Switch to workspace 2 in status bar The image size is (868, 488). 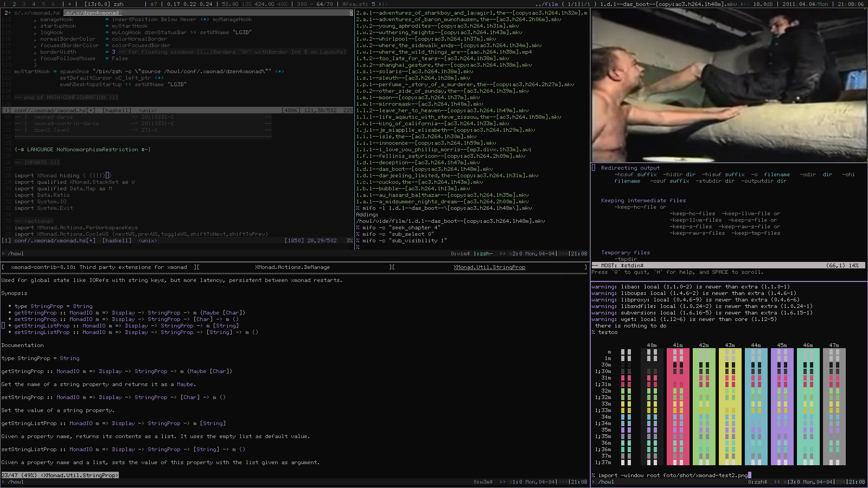pos(14,4)
